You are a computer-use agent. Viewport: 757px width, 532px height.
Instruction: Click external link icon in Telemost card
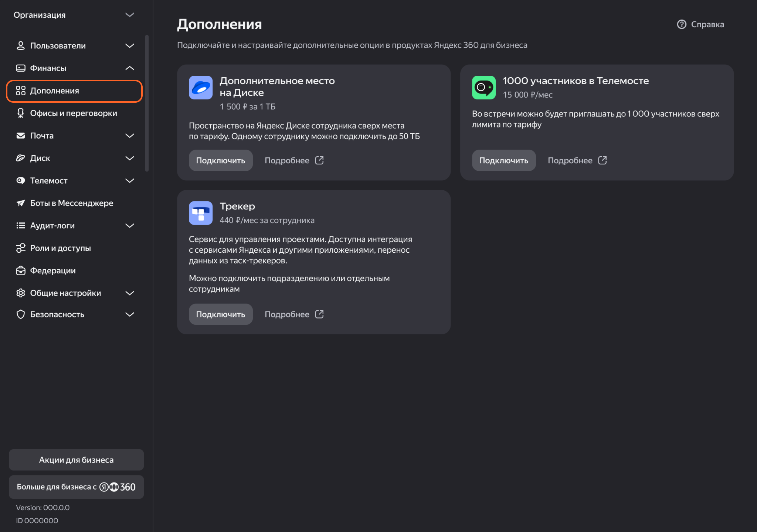[602, 160]
